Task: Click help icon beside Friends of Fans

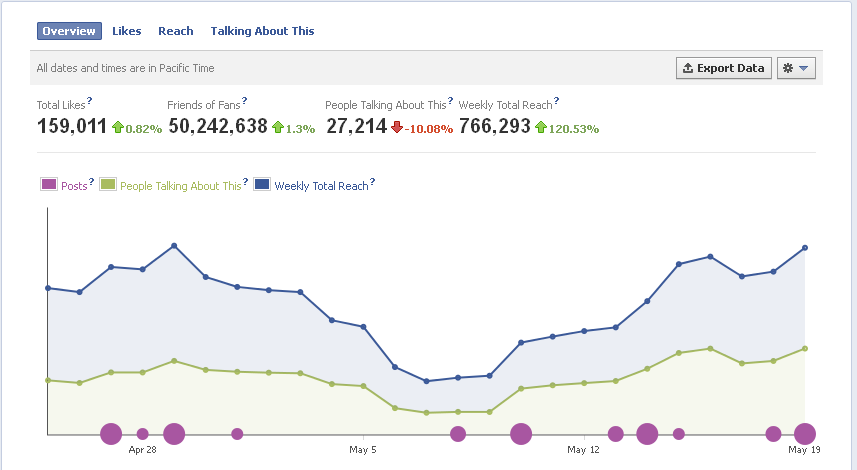Action: point(244,101)
